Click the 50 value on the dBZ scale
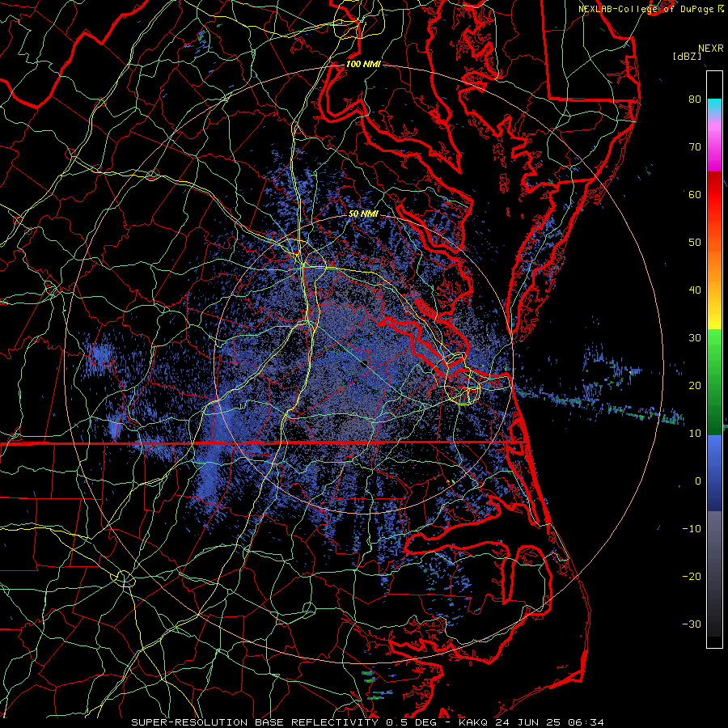The height and width of the screenshot is (728, 728). pyautogui.click(x=695, y=243)
